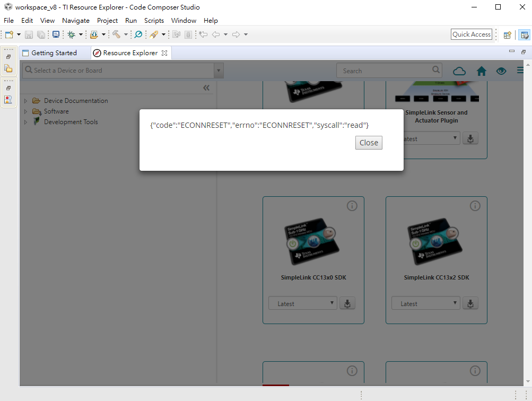Open the Scripts menu
This screenshot has width=532, height=401.
point(154,20)
